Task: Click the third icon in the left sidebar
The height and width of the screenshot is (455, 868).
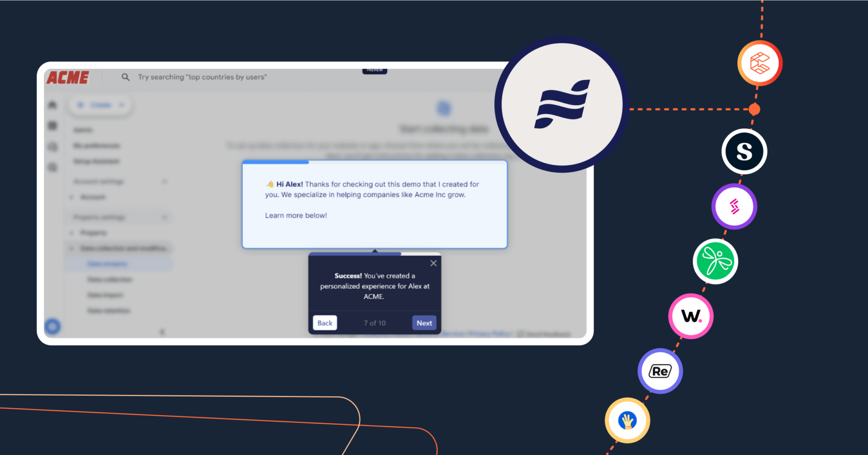Action: tap(52, 147)
